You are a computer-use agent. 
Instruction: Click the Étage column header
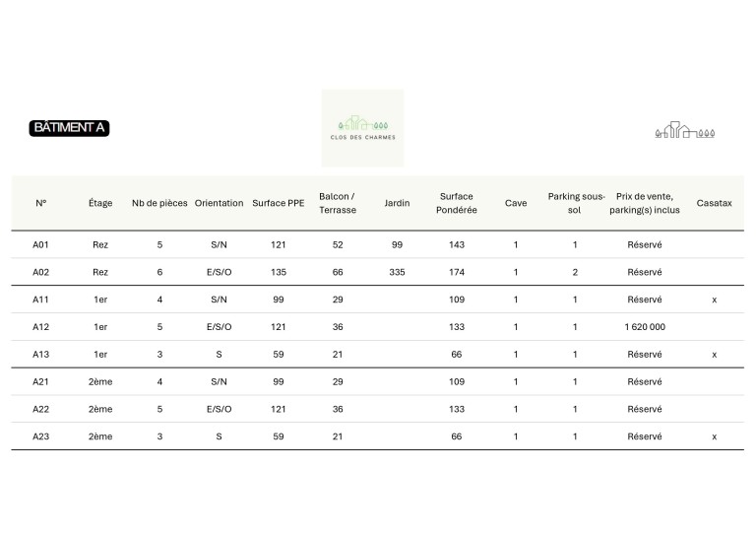(100, 203)
